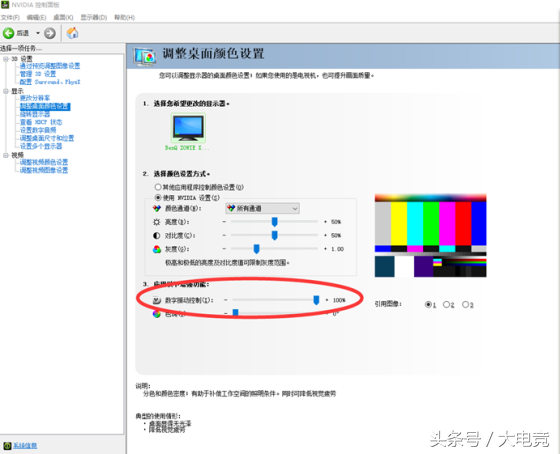
Task: Click the 50% value next to 对比度 slider
Action: [x=336, y=235]
